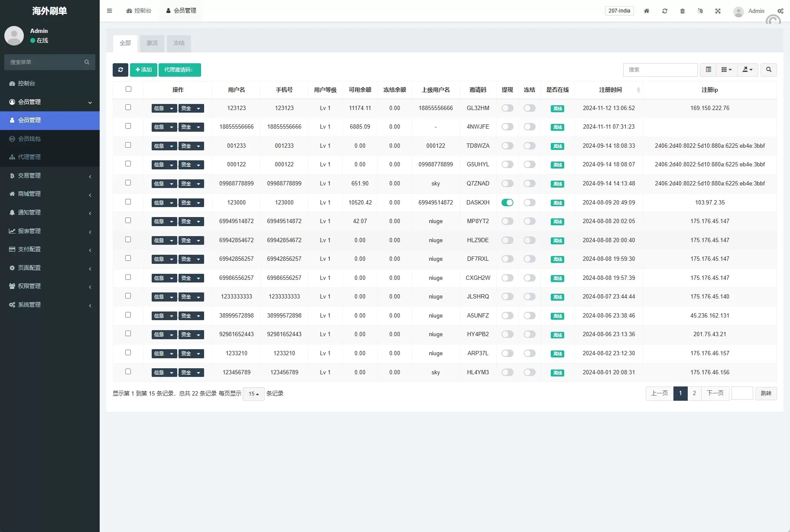790x532 pixels.
Task: Click the 搜索 input above the table
Action: [660, 70]
